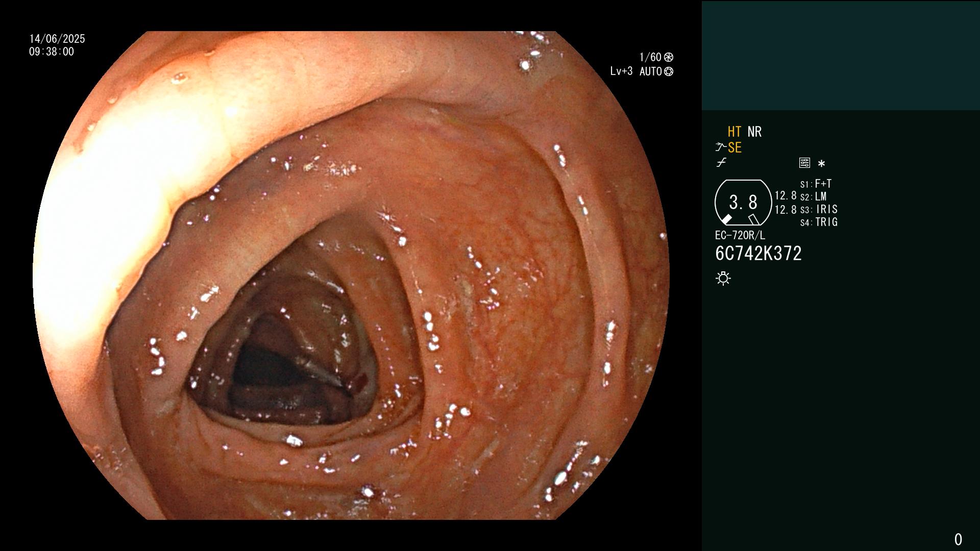The width and height of the screenshot is (980, 551).
Task: Click the lower 12.8 diameter value
Action: click(x=786, y=210)
